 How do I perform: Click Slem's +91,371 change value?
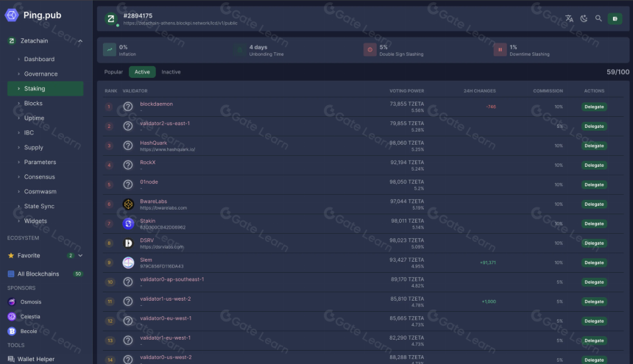(488, 263)
